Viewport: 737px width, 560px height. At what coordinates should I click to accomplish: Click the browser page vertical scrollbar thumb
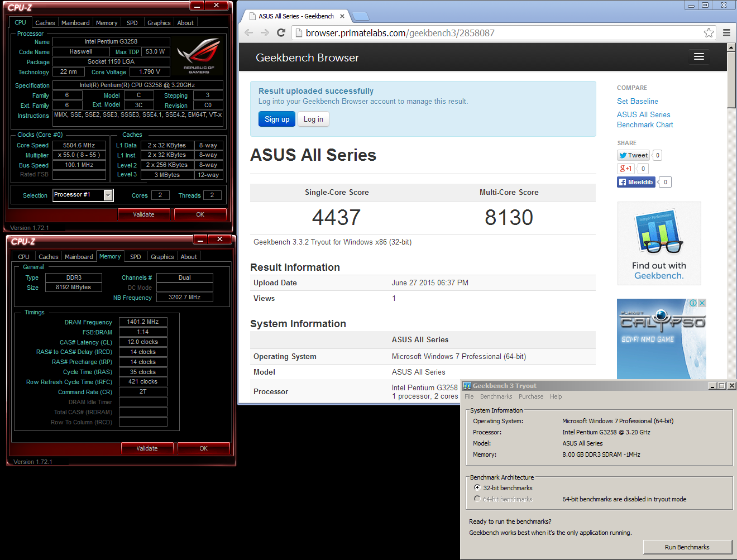tap(731, 79)
